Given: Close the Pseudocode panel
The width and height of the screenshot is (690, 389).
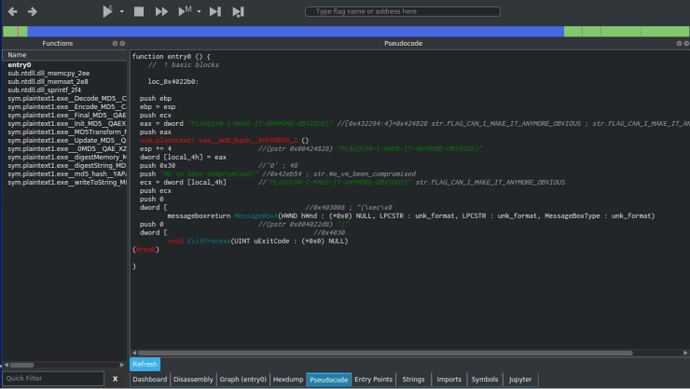Looking at the screenshot, I should coord(686,44).
